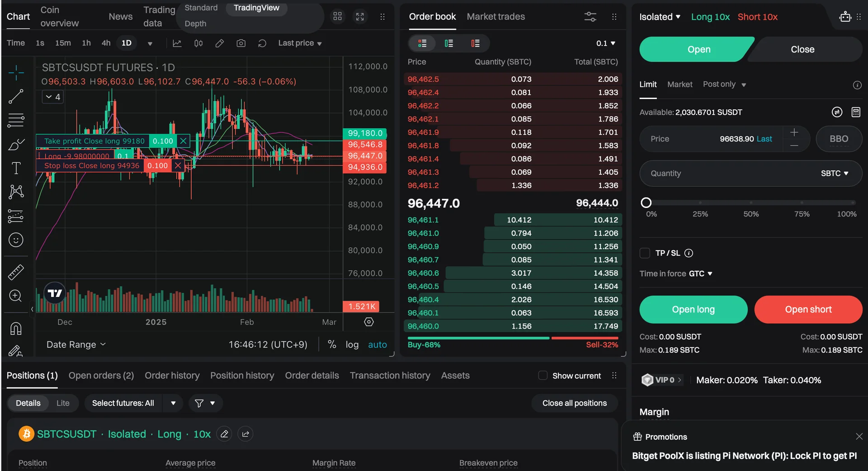Open the emoji sticker tool
The width and height of the screenshot is (868, 471).
pos(16,240)
